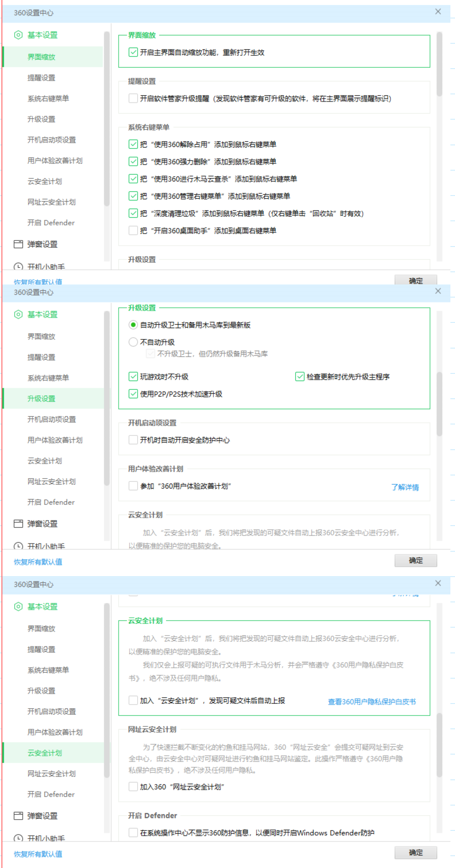Toggle 使用360进行木马云查杀 checkbox
The height and width of the screenshot is (868, 455).
click(x=133, y=179)
